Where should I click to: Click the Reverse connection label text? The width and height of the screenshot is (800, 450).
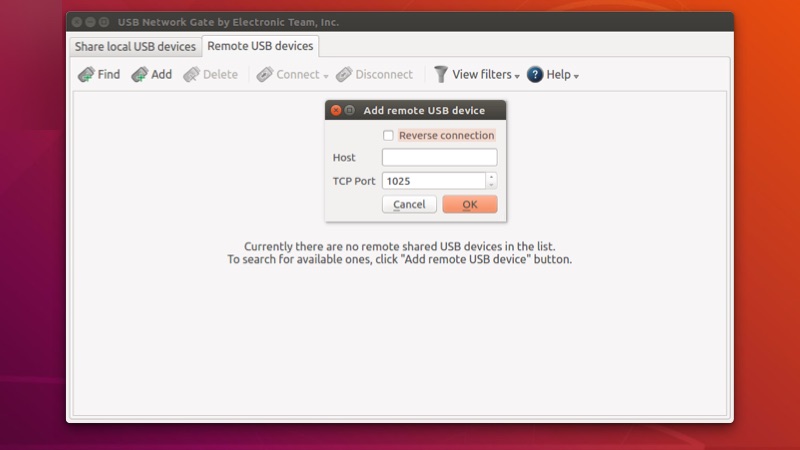point(446,135)
